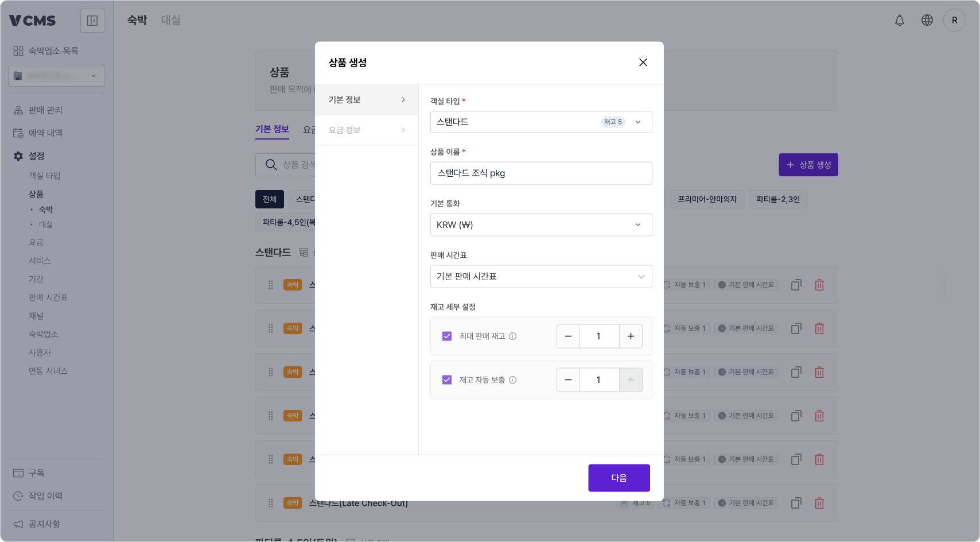Viewport: 980px width, 542px height.
Task: Open the language globe icon
Action: [x=927, y=20]
